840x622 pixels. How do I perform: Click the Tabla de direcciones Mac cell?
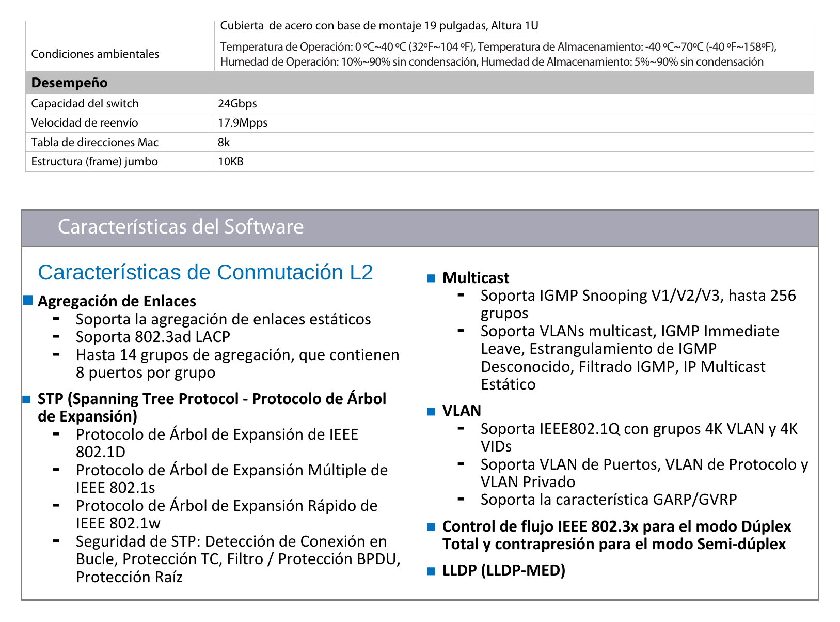click(x=119, y=142)
